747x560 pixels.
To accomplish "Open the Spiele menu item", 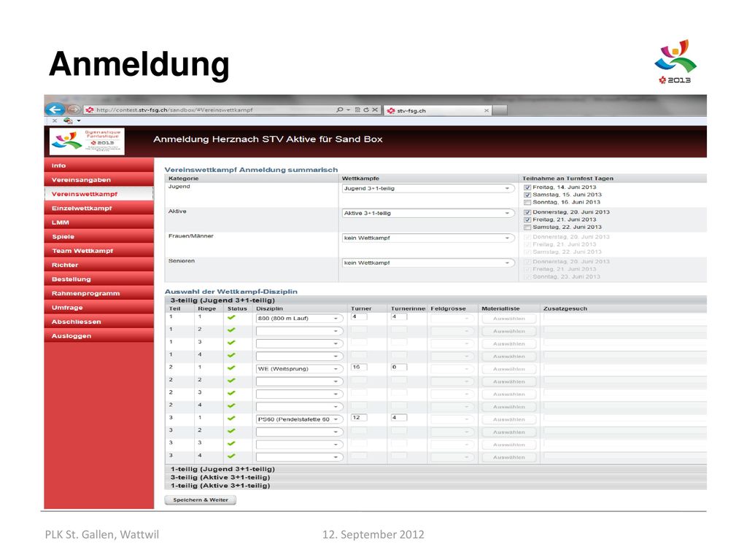I will [x=99, y=237].
